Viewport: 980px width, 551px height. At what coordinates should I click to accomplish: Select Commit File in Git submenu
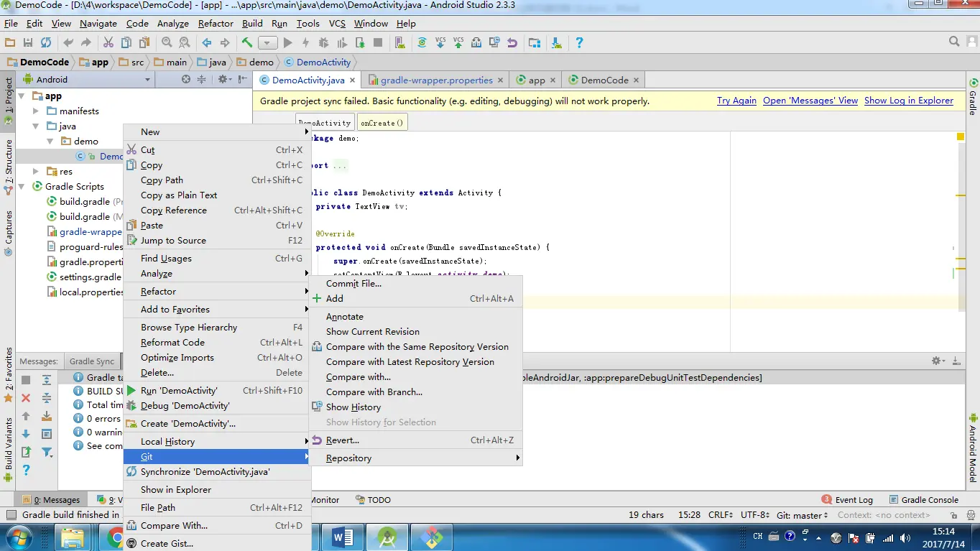(x=415, y=284)
